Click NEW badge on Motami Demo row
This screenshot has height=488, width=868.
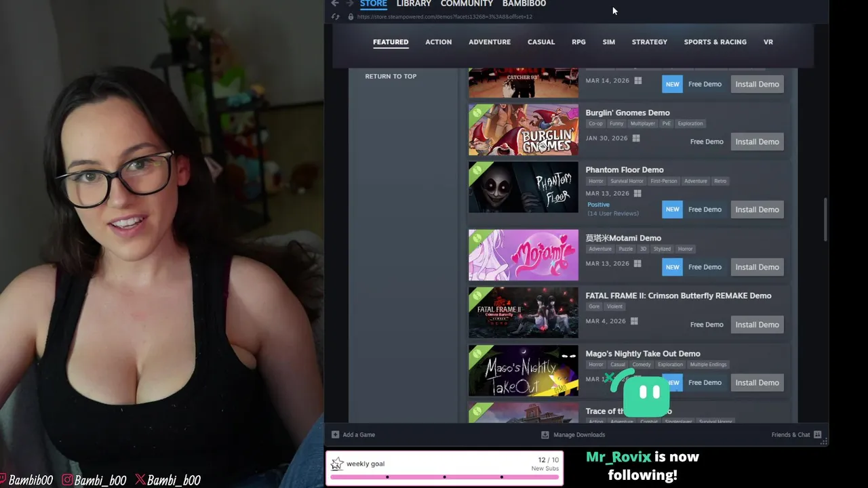672,267
